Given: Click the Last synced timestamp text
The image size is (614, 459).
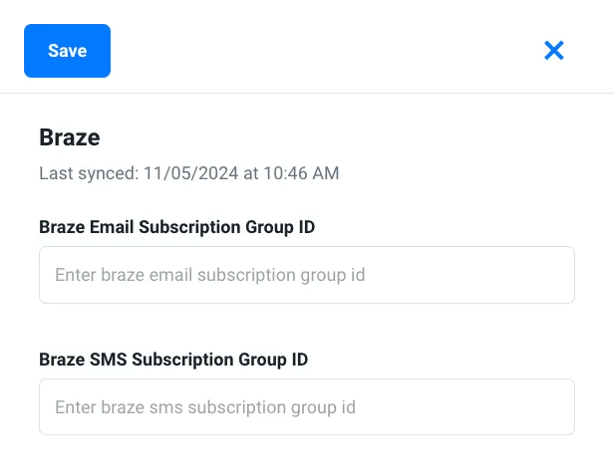Looking at the screenshot, I should point(189,174).
